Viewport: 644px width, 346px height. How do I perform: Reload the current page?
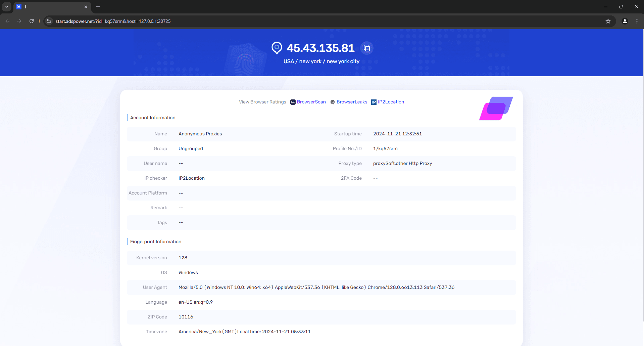click(31, 21)
